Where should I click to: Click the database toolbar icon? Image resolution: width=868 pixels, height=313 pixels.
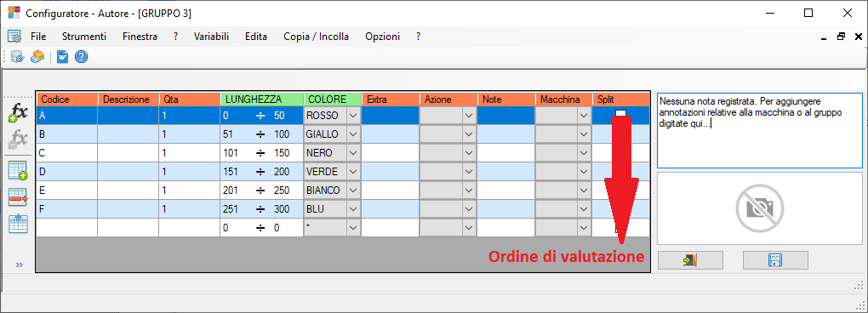(18, 56)
